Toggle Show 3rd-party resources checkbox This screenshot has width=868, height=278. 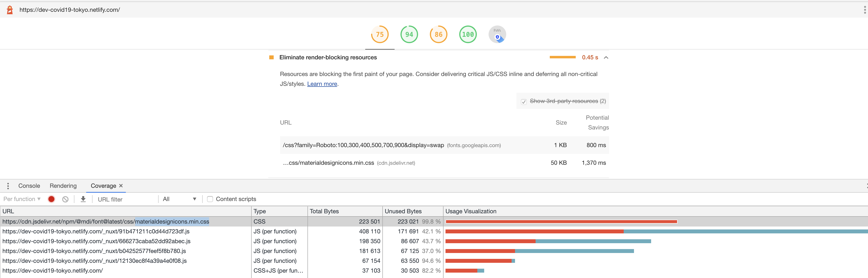tap(524, 101)
